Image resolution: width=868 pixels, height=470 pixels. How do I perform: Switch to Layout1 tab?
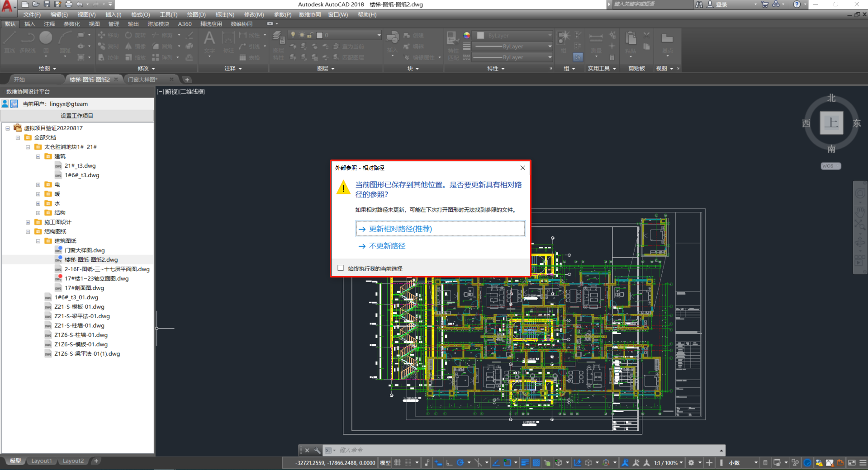point(42,461)
